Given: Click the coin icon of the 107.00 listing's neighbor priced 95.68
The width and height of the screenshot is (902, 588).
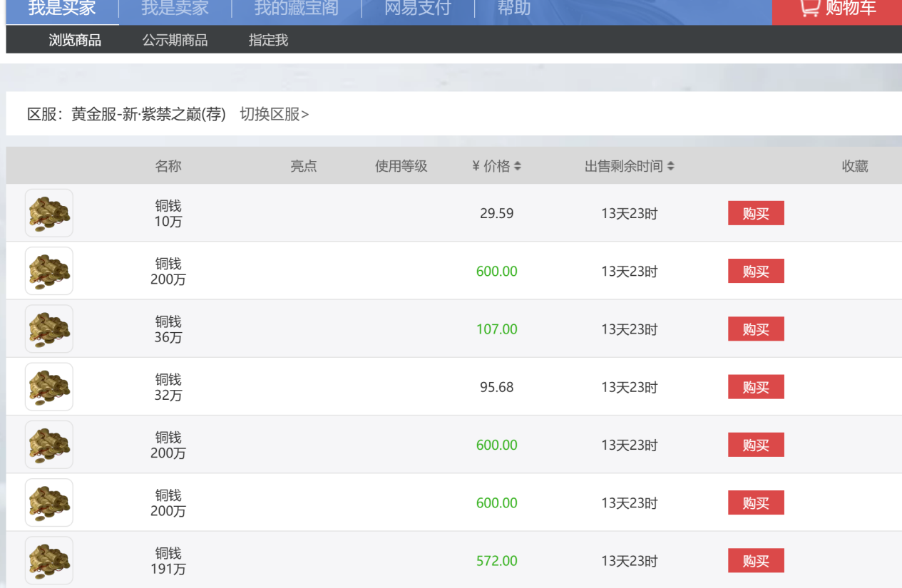Looking at the screenshot, I should tap(49, 387).
